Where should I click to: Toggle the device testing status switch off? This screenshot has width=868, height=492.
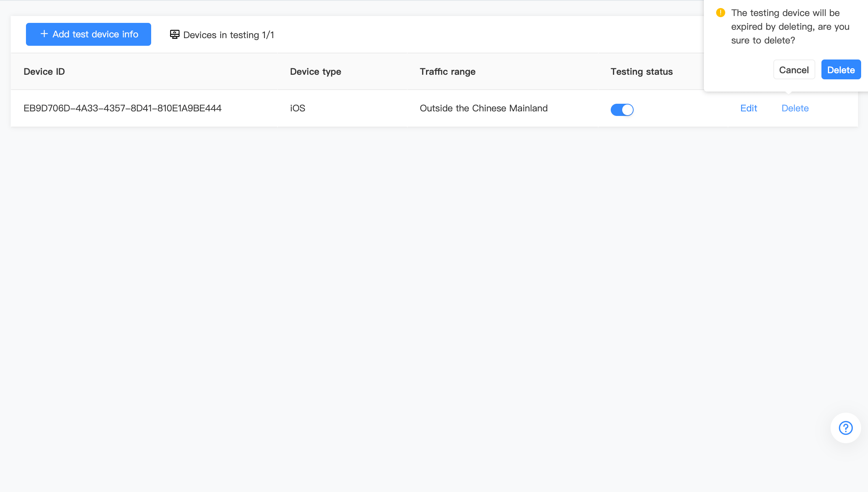(x=622, y=109)
